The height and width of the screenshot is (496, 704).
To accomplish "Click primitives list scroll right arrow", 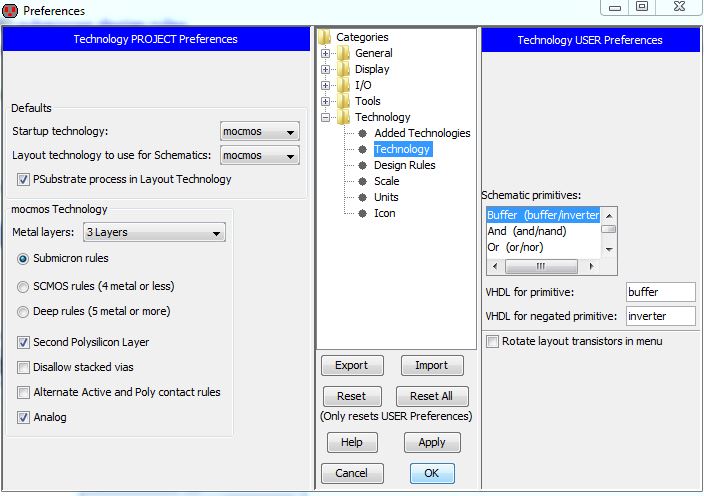I will click(592, 267).
